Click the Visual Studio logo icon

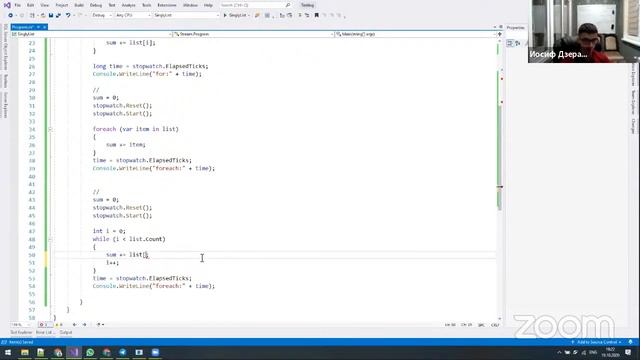(7, 5)
